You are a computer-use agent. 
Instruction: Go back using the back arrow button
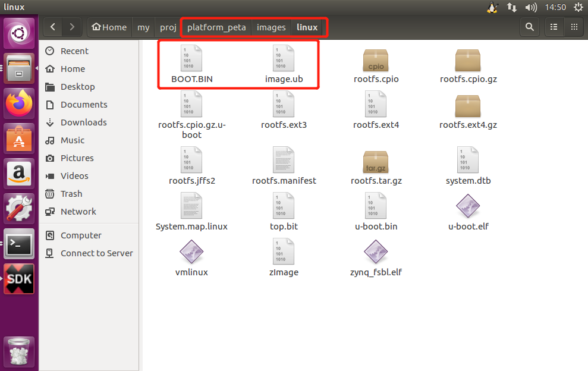coord(52,27)
